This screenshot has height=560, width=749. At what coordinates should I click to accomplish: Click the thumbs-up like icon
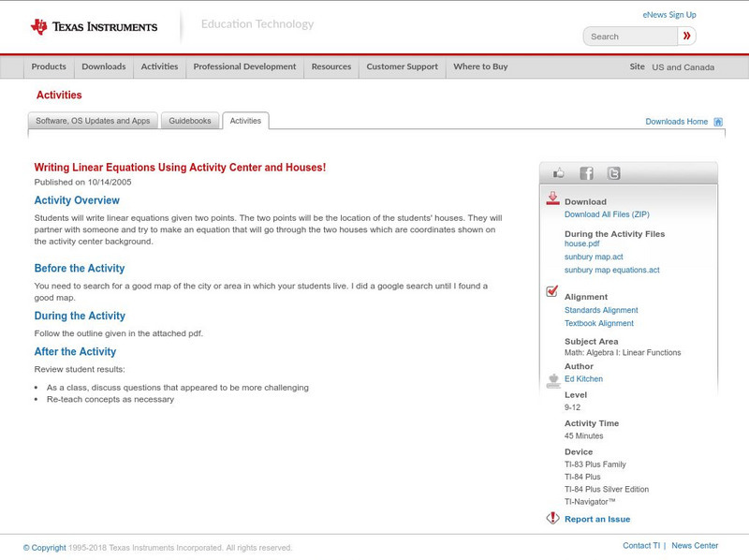pos(559,173)
